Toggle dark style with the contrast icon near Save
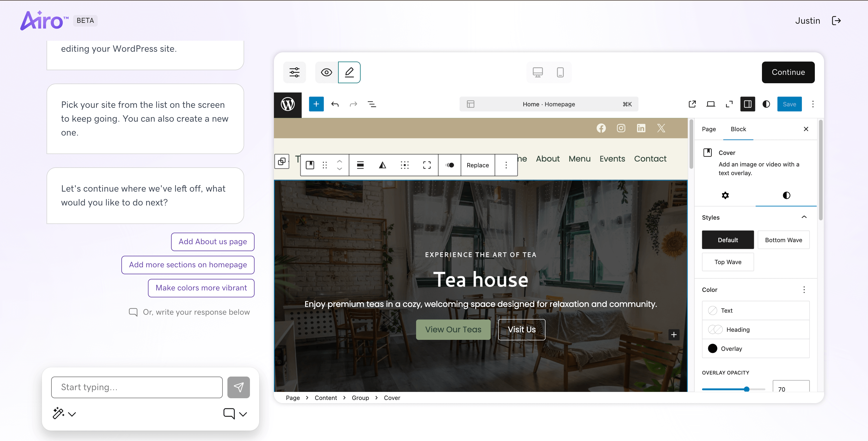The height and width of the screenshot is (441, 868). [766, 104]
